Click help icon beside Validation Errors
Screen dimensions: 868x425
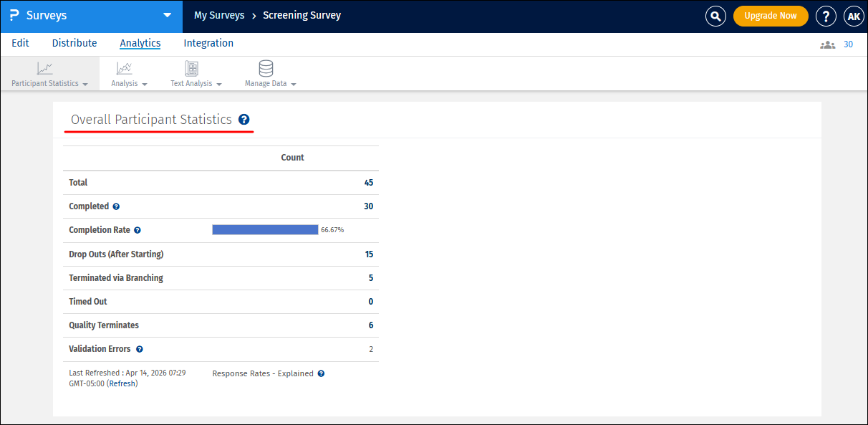140,349
